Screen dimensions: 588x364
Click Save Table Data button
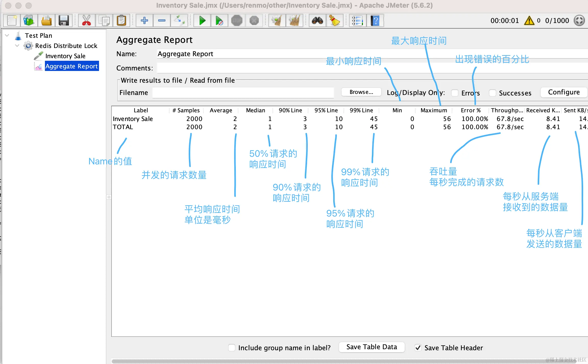372,347
